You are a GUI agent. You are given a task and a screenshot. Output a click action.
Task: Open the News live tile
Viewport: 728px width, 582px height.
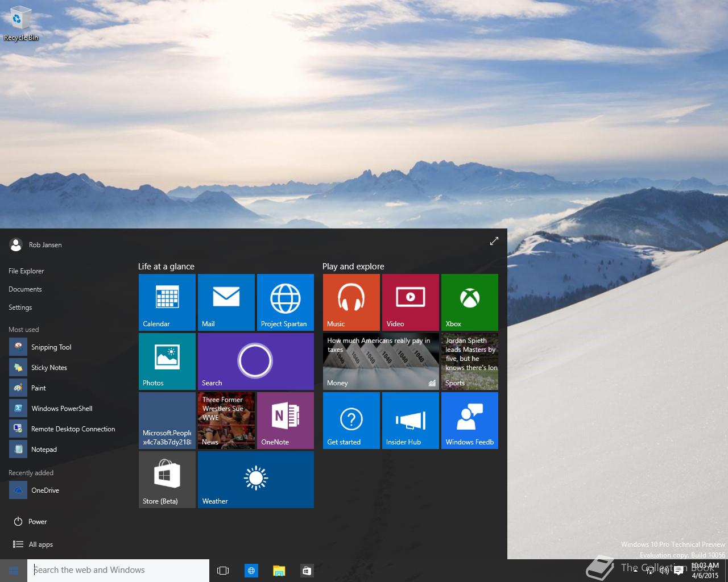point(226,421)
